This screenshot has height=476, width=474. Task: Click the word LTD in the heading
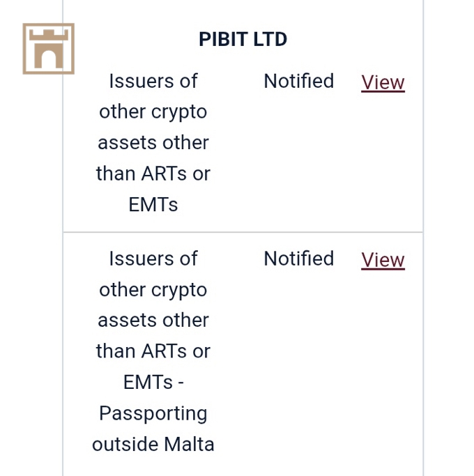coord(270,39)
